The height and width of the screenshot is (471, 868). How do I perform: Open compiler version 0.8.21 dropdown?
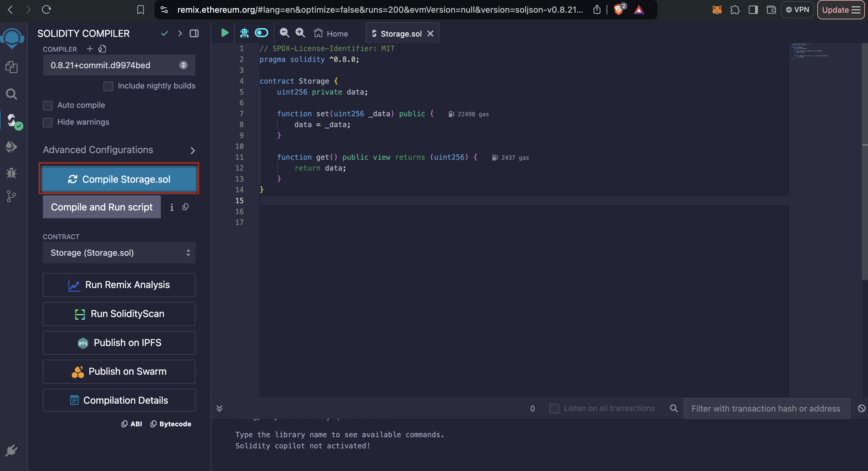pos(119,65)
